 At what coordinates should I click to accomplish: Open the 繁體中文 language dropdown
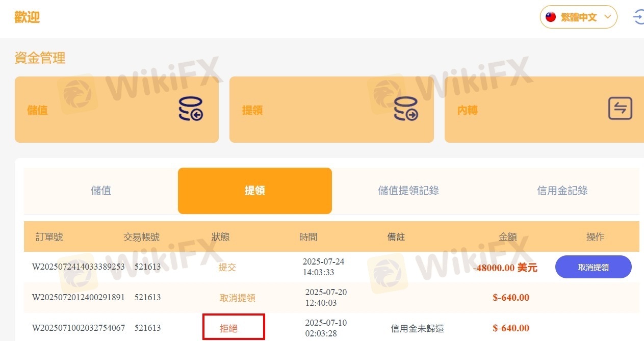coord(579,17)
